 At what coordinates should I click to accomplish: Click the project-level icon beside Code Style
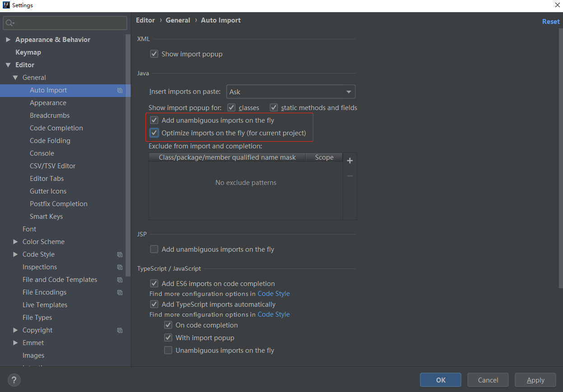coord(120,254)
